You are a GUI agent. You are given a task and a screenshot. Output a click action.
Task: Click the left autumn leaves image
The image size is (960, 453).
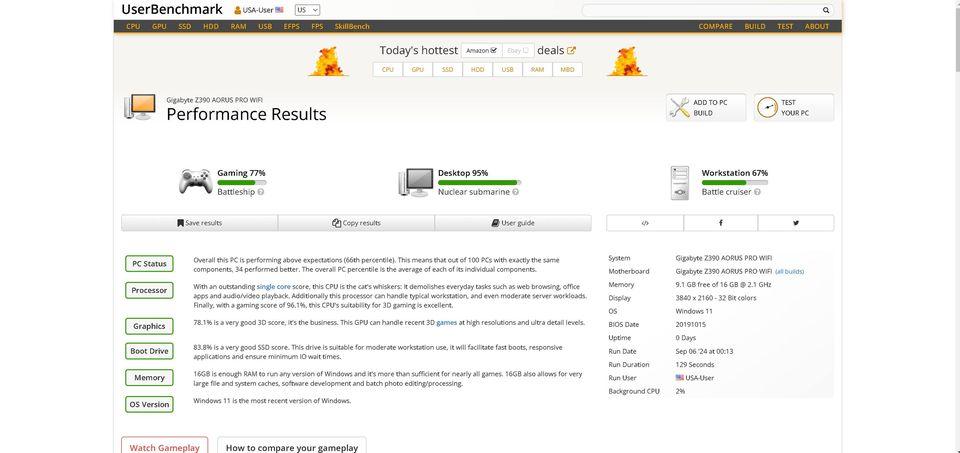pyautogui.click(x=328, y=61)
